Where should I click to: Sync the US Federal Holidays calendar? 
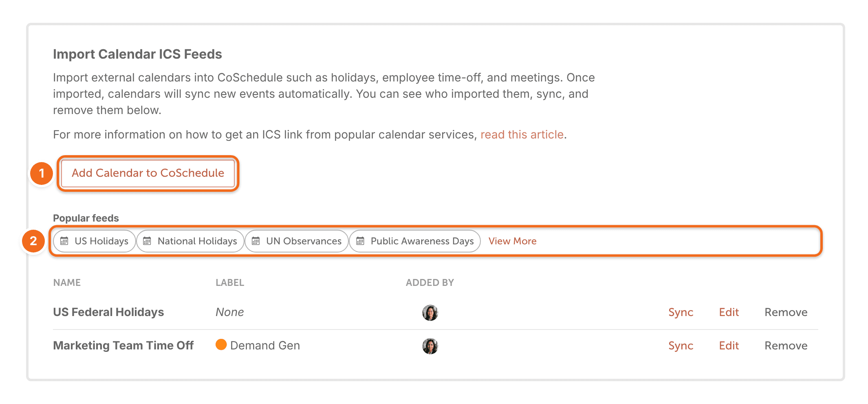coord(681,312)
